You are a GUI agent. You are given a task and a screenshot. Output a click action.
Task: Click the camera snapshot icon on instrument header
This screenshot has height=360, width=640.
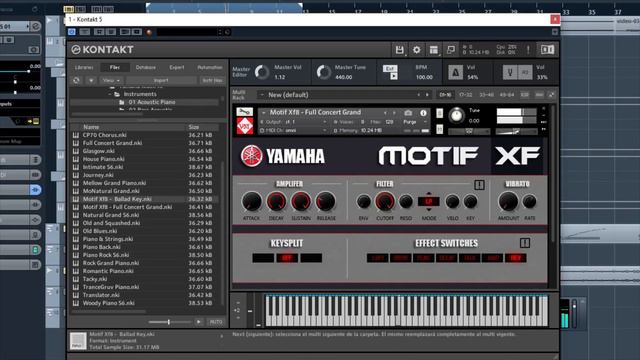(408, 113)
